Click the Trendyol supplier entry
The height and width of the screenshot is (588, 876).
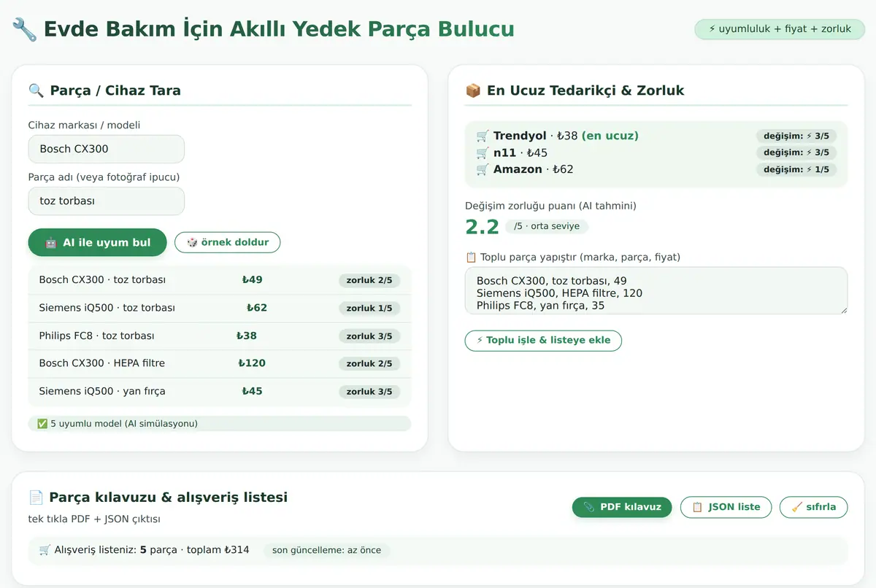(x=656, y=136)
